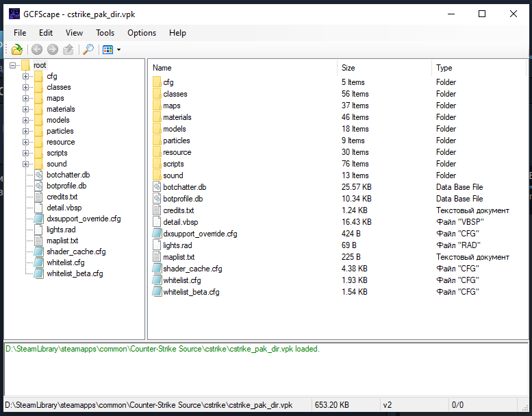Click the particles folder icon in file list

[x=157, y=140]
